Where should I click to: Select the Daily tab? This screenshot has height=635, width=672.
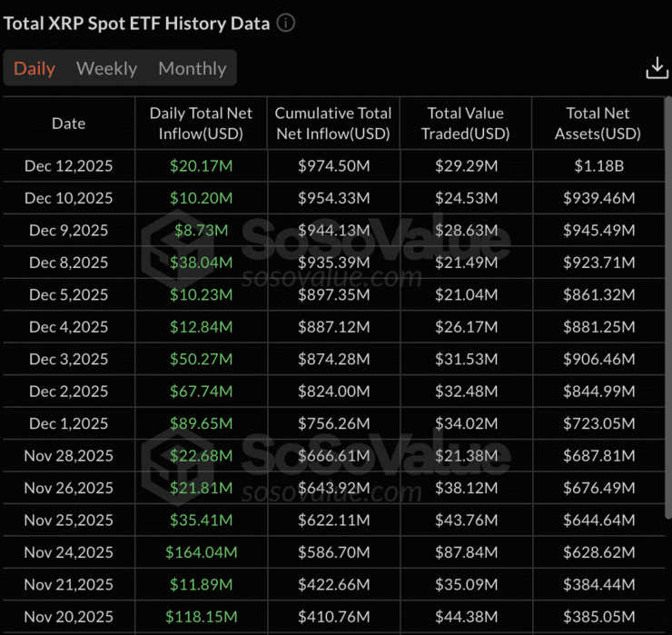[x=35, y=69]
